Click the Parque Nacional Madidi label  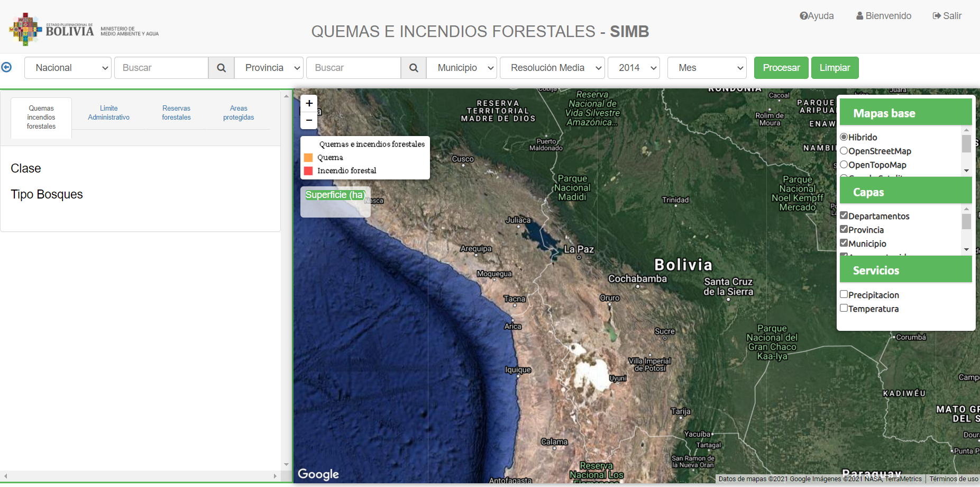(x=572, y=188)
